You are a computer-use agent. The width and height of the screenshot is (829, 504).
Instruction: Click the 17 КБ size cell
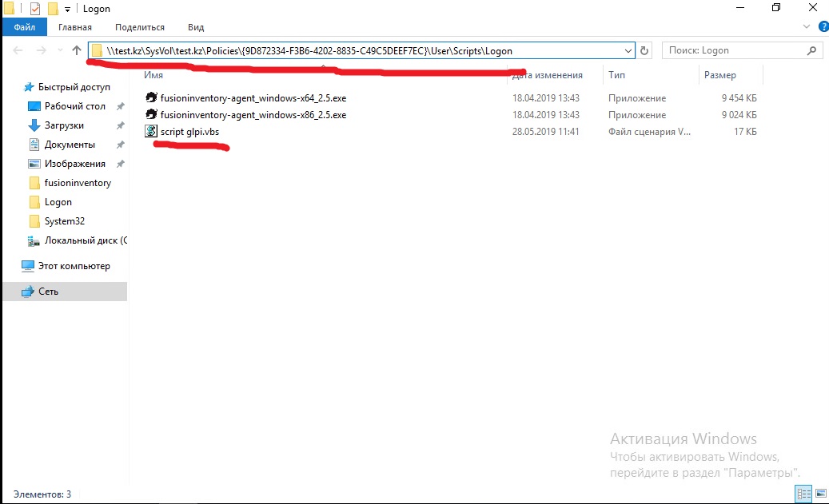[x=745, y=132]
